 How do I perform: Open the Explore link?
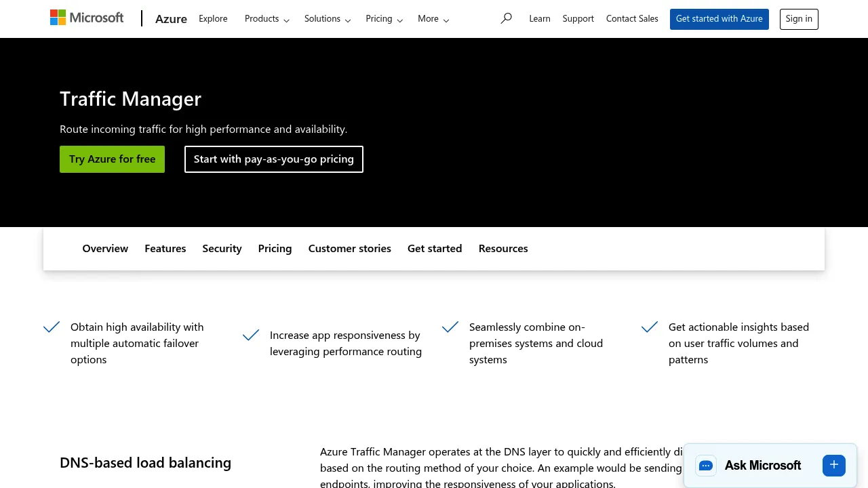pos(213,19)
